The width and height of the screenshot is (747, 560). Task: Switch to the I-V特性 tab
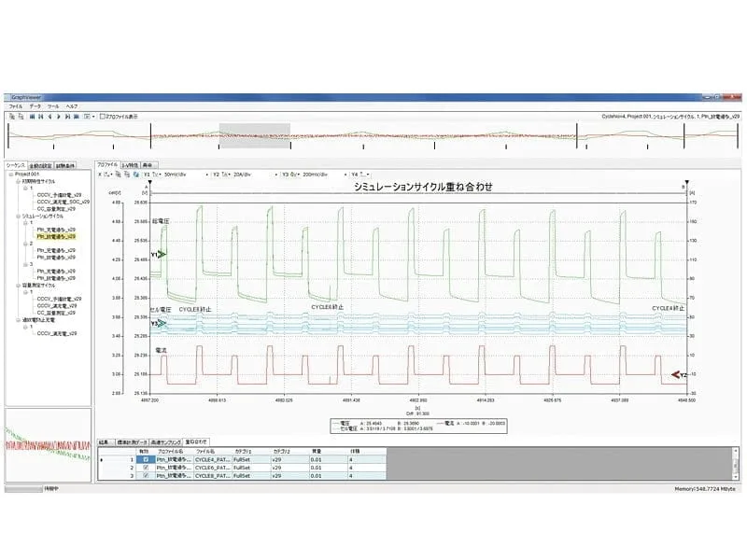point(130,164)
